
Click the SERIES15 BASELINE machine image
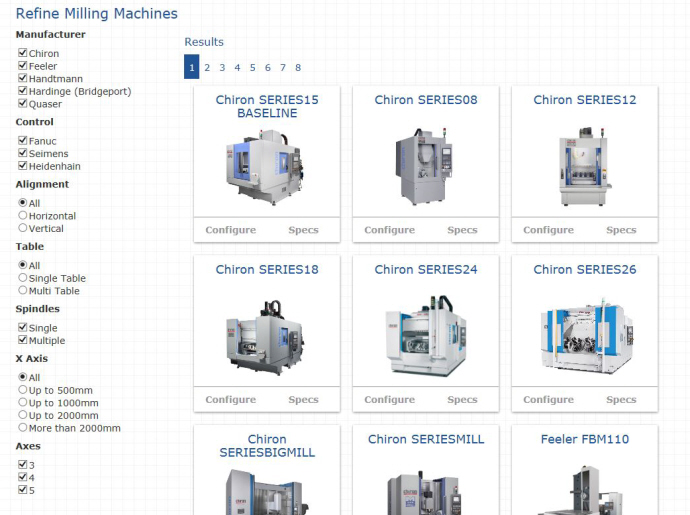[265, 168]
